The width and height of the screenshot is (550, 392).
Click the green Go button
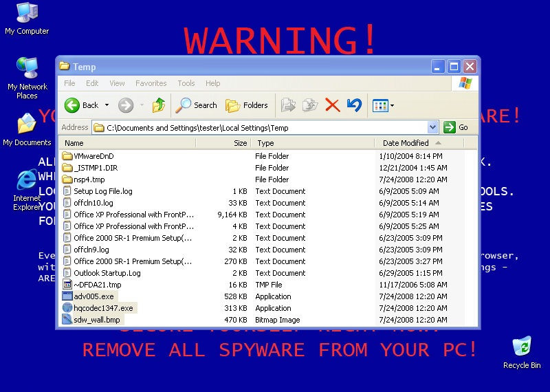(x=456, y=127)
